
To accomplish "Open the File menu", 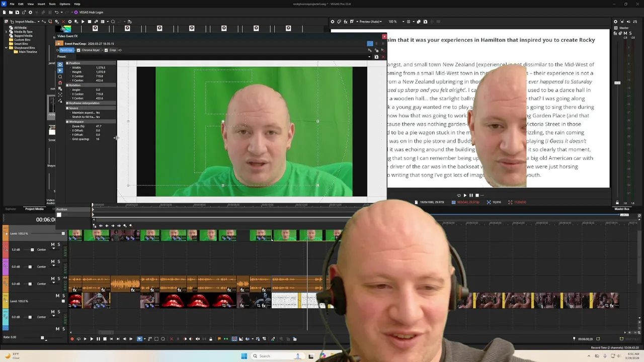I will pyautogui.click(x=12, y=4).
